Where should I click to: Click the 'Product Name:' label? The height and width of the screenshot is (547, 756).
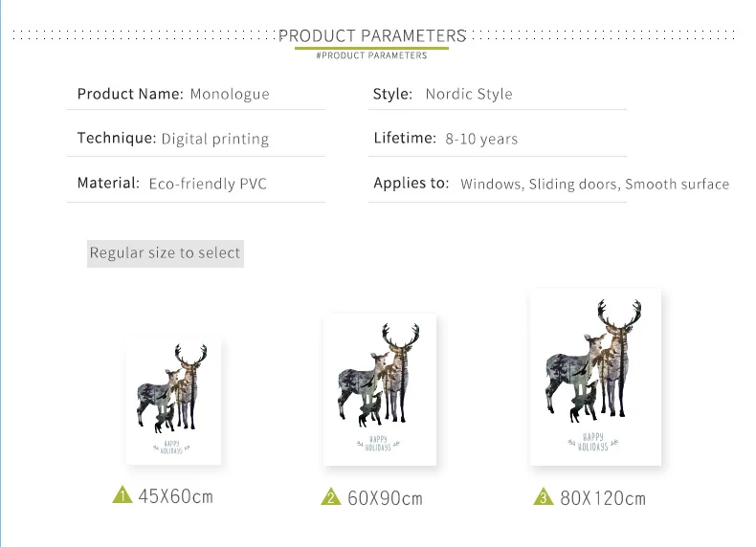pos(130,94)
